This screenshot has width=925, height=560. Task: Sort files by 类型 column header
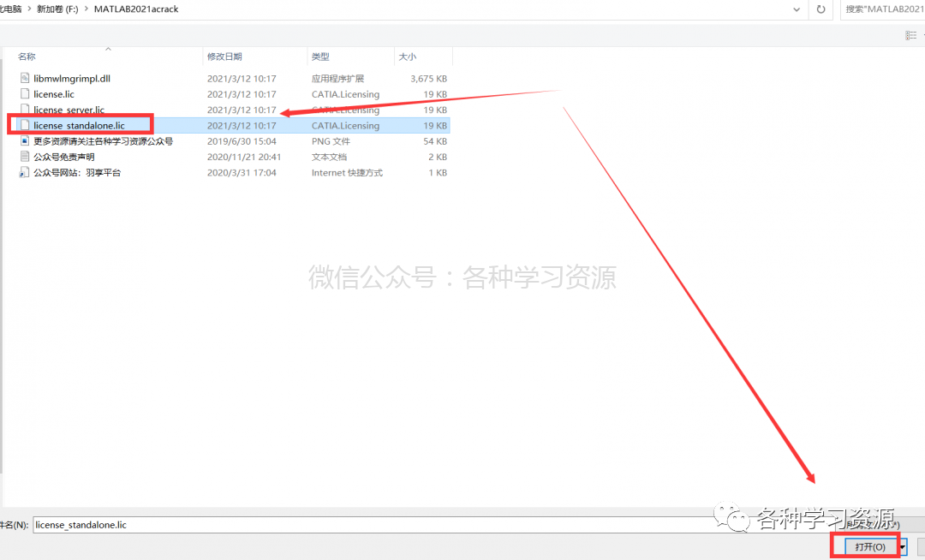point(320,57)
